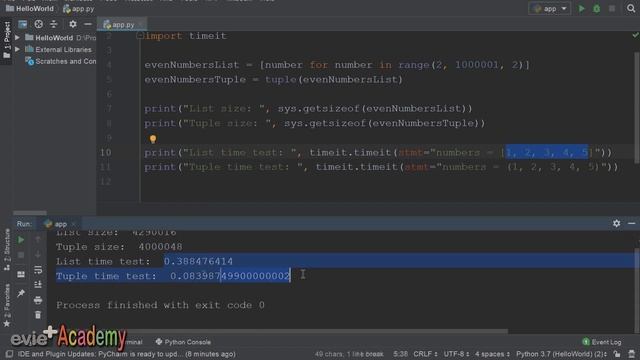Click the green inspection checkmark in the editor corner

(635, 36)
